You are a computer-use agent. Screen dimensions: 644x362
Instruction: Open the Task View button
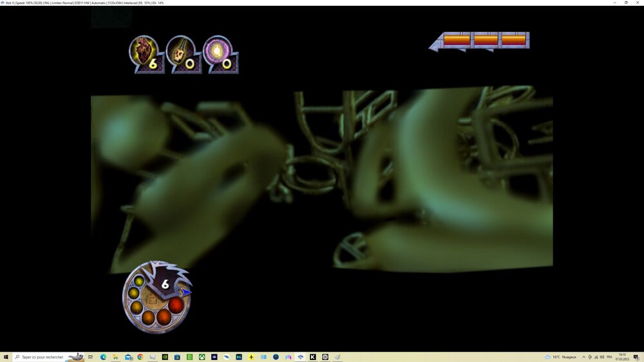pyautogui.click(x=91, y=357)
